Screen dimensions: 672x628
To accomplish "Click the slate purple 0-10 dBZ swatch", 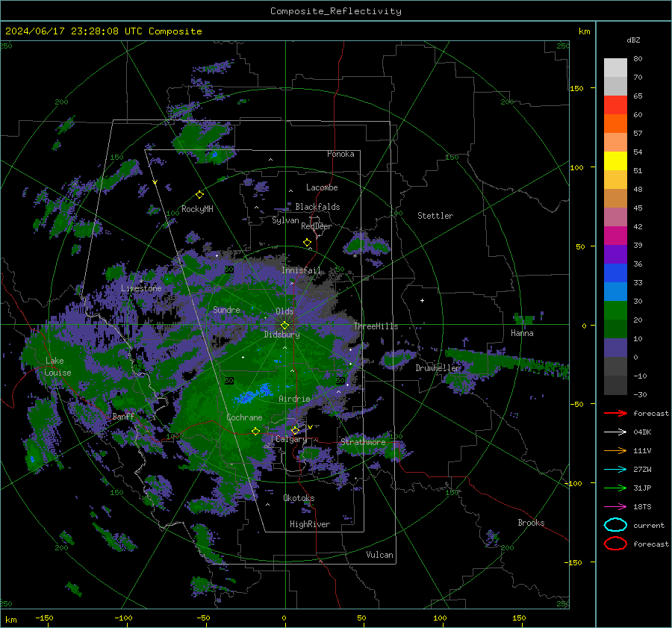I will coord(615,348).
